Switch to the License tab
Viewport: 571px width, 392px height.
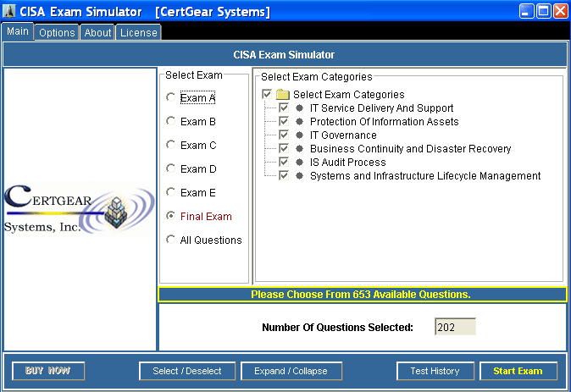[x=138, y=33]
